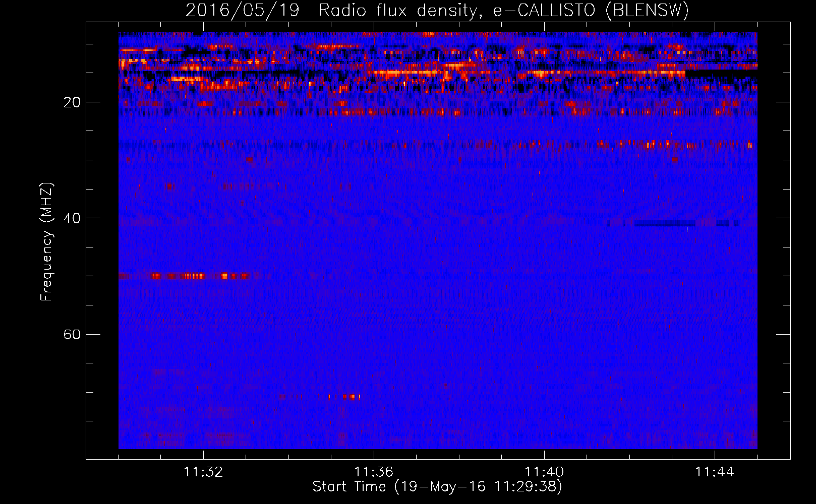Viewport: 816px width, 504px height.
Task: Click the 60 MHz frequency tick label
Action: [72, 334]
